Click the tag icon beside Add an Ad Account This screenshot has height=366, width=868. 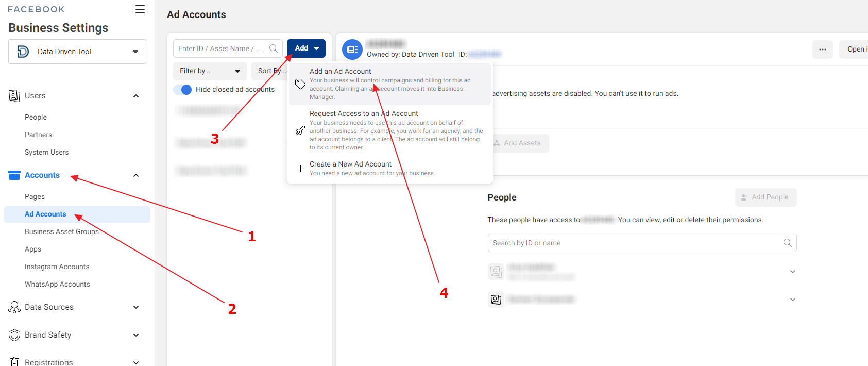[300, 84]
